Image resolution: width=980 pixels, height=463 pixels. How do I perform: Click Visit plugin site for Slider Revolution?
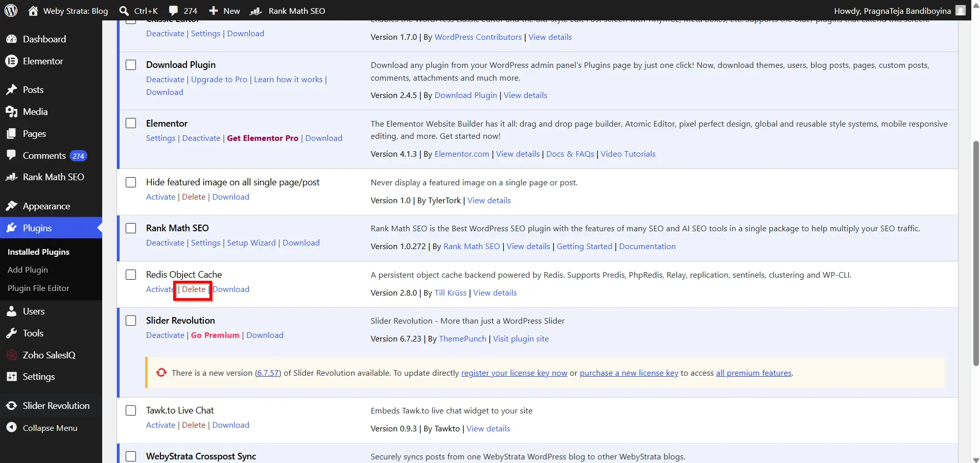(521, 339)
